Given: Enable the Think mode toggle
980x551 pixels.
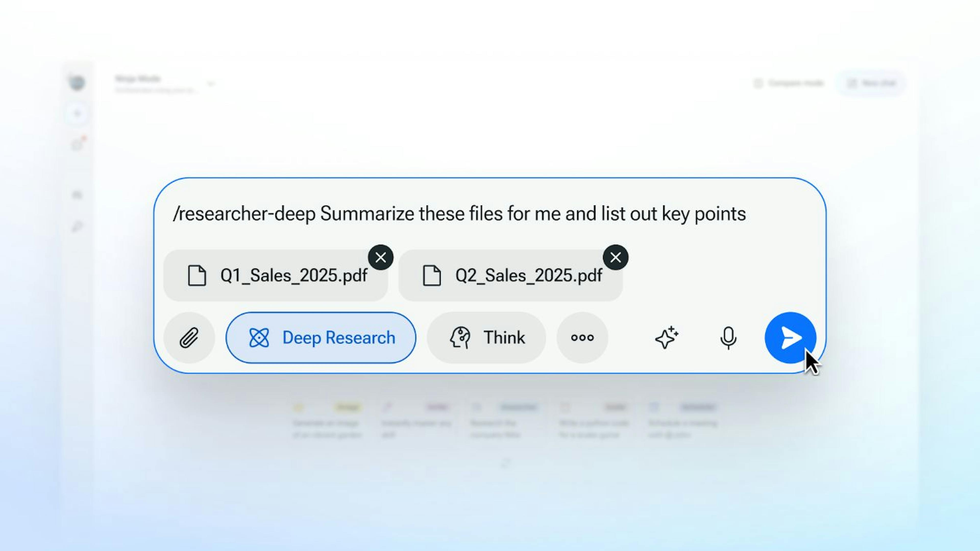Looking at the screenshot, I should pyautogui.click(x=486, y=338).
